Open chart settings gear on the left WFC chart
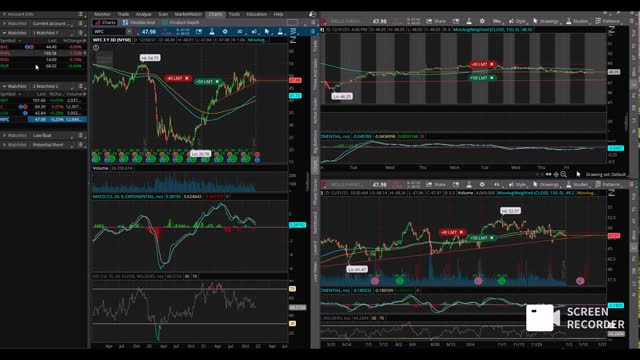The width and height of the screenshot is (640, 360). coord(225,31)
